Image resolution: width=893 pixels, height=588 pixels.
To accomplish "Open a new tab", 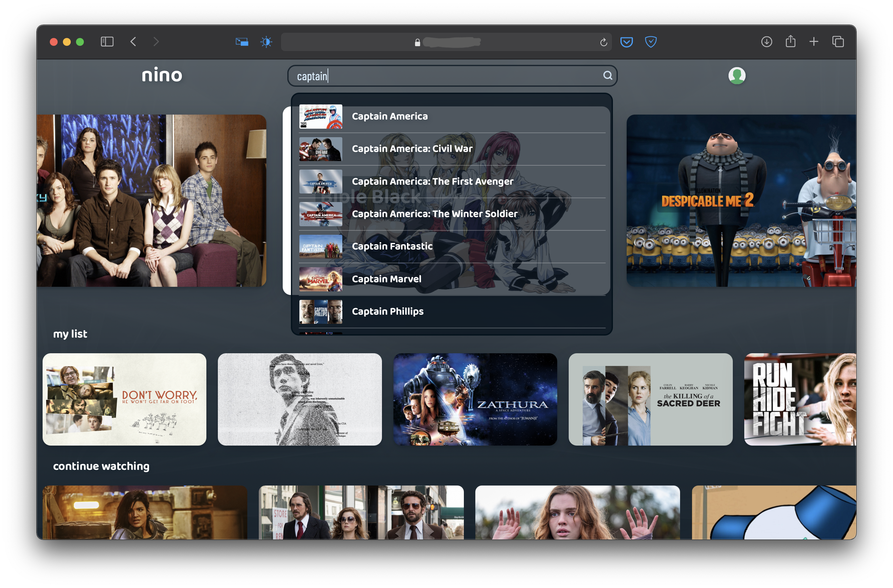I will [813, 42].
